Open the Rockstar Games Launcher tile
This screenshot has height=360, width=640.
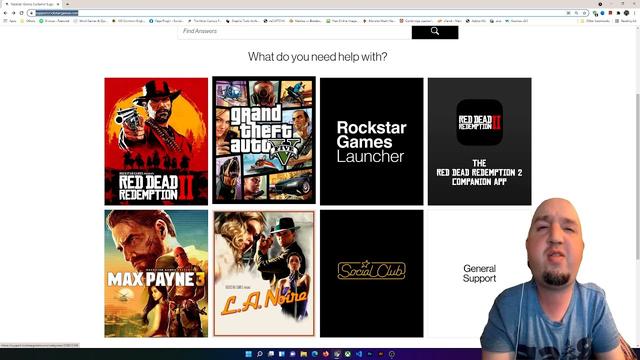[371, 141]
